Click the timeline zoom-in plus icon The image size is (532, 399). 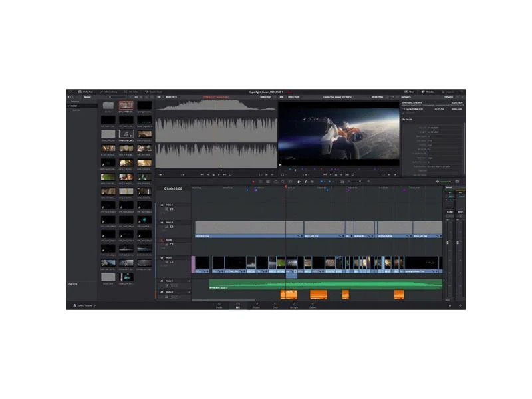pos(368,182)
